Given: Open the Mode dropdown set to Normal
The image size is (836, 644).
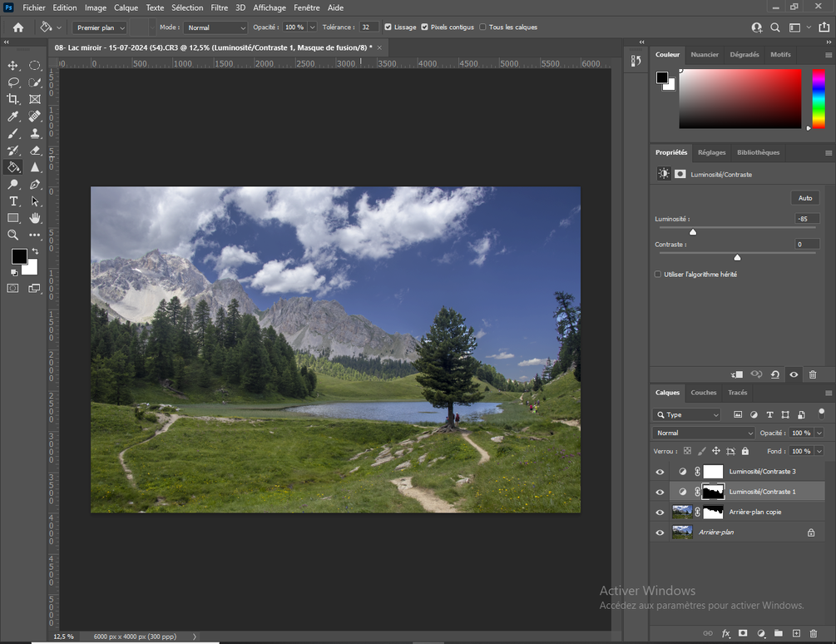Looking at the screenshot, I should coord(216,27).
